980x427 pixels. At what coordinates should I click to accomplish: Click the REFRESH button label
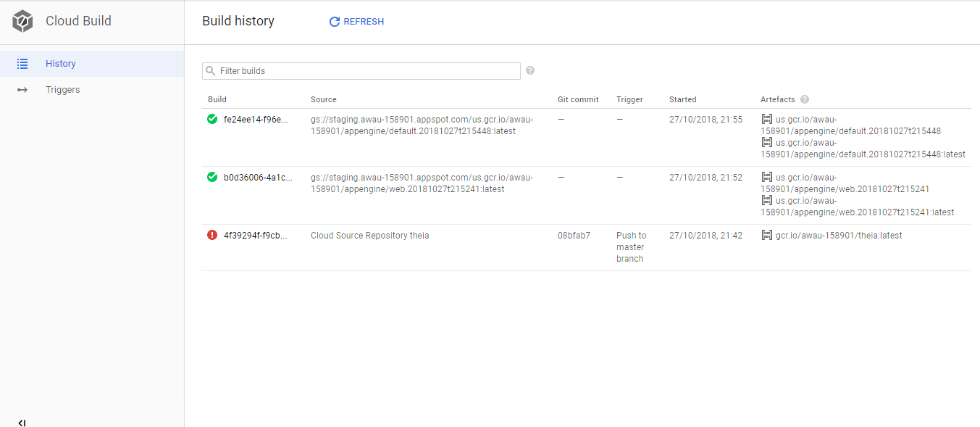pyautogui.click(x=364, y=22)
